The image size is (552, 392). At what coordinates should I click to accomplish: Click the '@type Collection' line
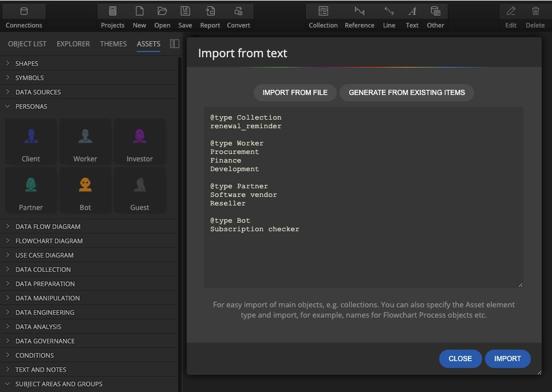pos(246,117)
